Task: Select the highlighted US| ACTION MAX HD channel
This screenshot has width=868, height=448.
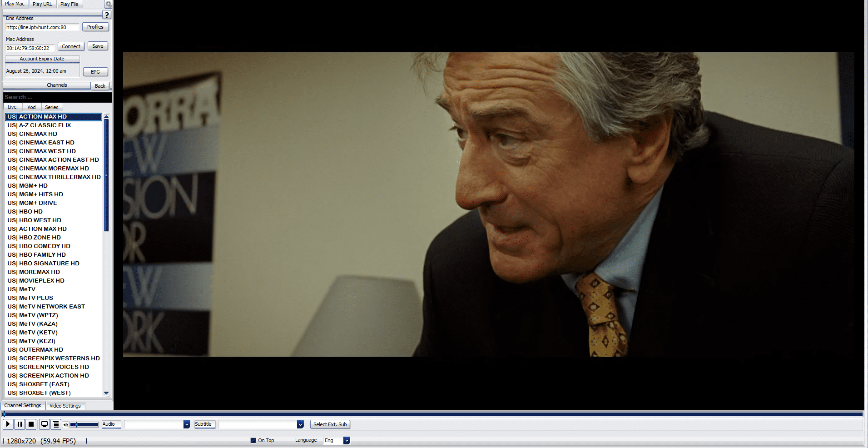Action: tap(54, 117)
